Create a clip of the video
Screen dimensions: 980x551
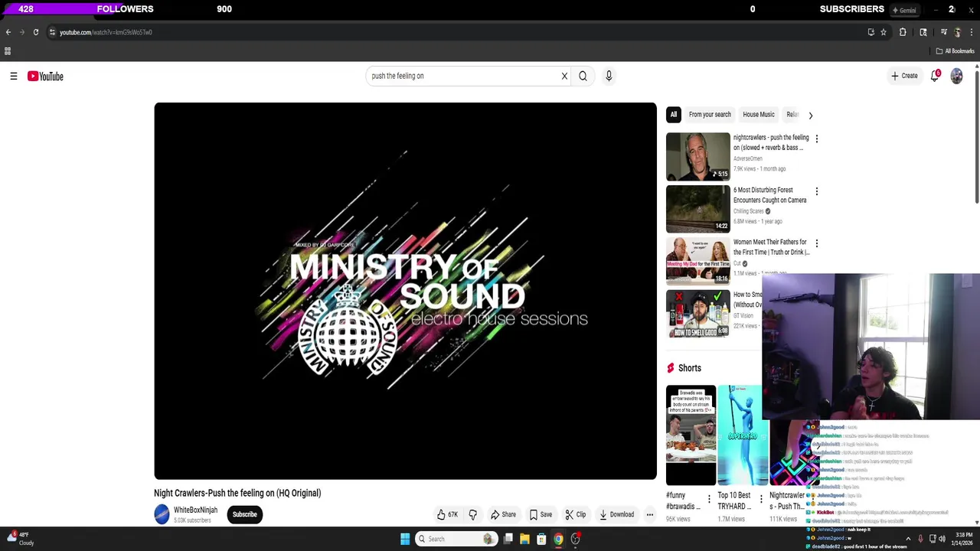click(x=576, y=514)
